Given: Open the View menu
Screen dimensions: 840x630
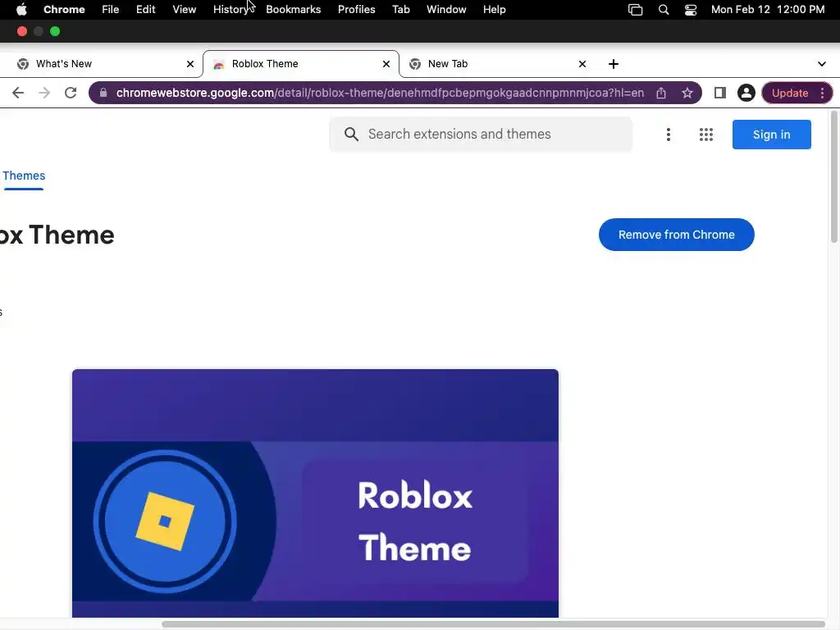Looking at the screenshot, I should pos(185,10).
